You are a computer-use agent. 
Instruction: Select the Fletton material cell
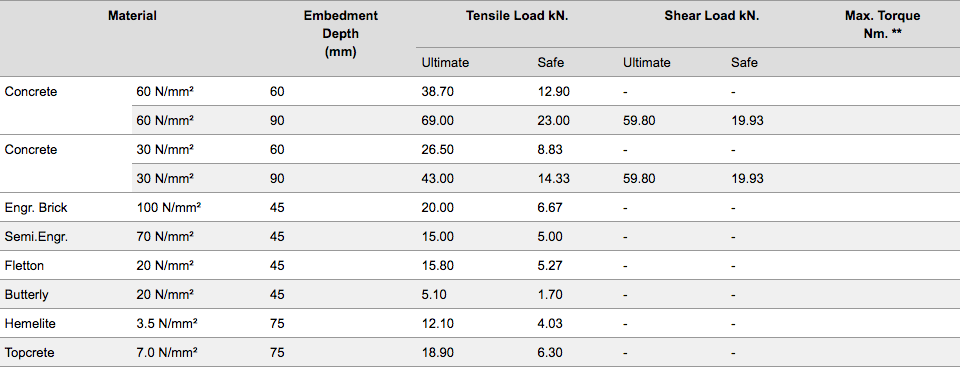click(24, 266)
